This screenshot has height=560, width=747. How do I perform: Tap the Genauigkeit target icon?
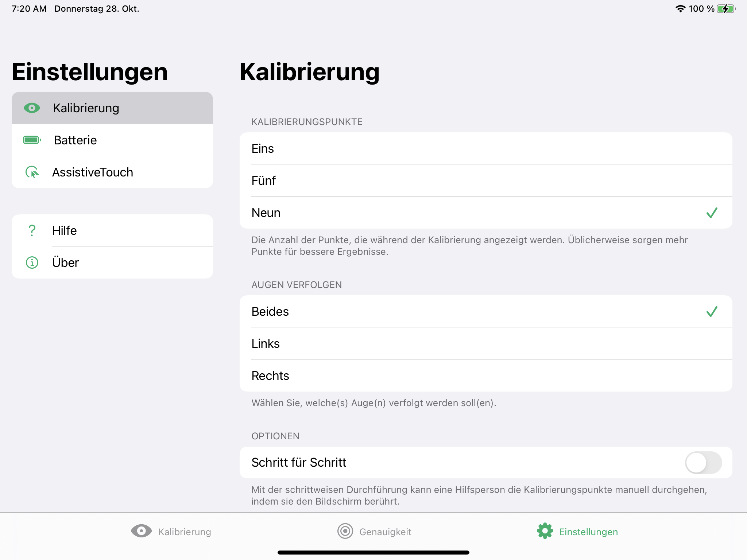tap(345, 531)
